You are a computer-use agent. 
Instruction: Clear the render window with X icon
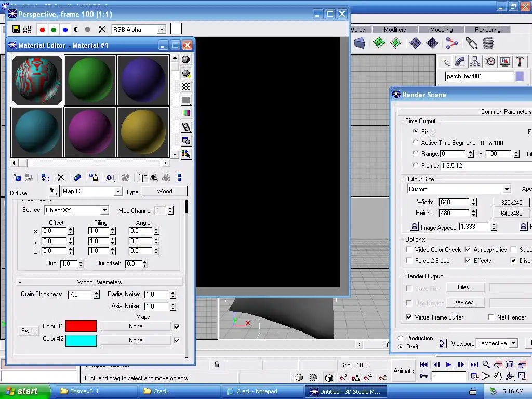(102, 30)
